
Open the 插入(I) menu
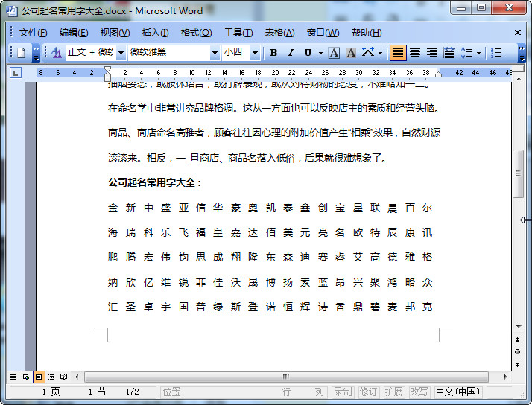point(155,33)
